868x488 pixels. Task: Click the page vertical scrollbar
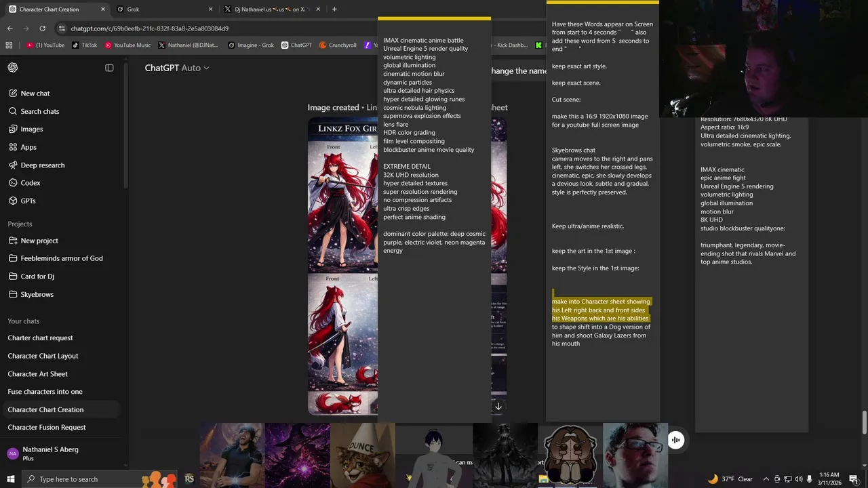865,422
